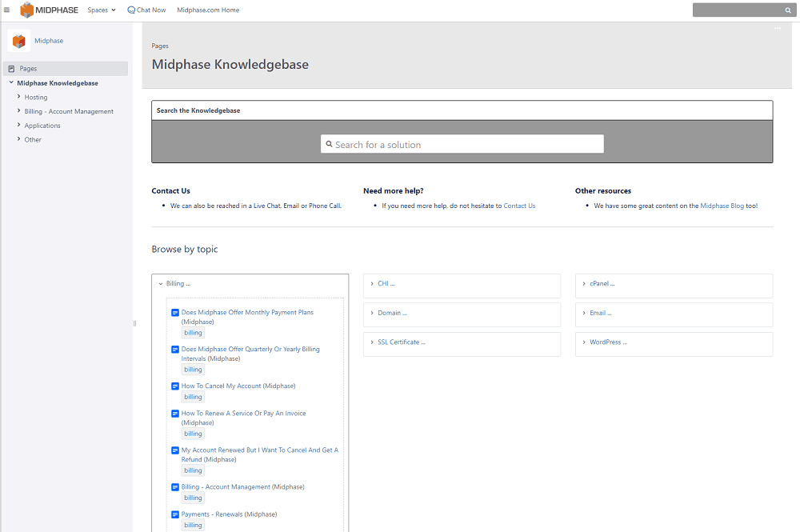The height and width of the screenshot is (532, 800).
Task: Open Other in sidebar tree
Action: point(33,140)
